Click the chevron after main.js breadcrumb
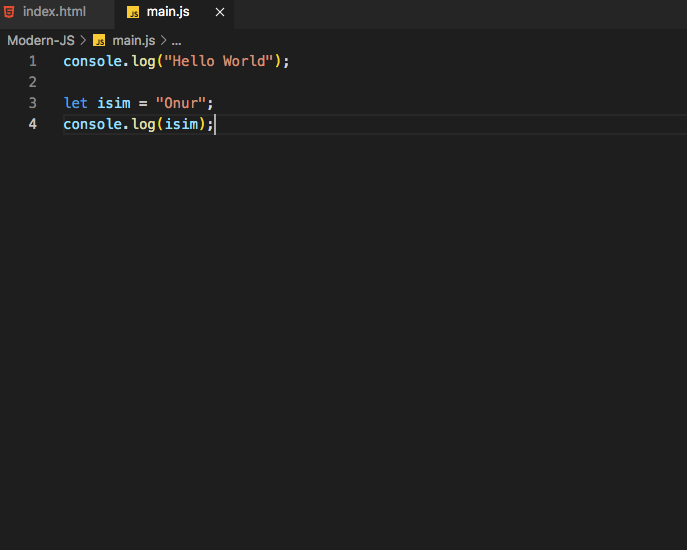687x550 pixels. 163,41
